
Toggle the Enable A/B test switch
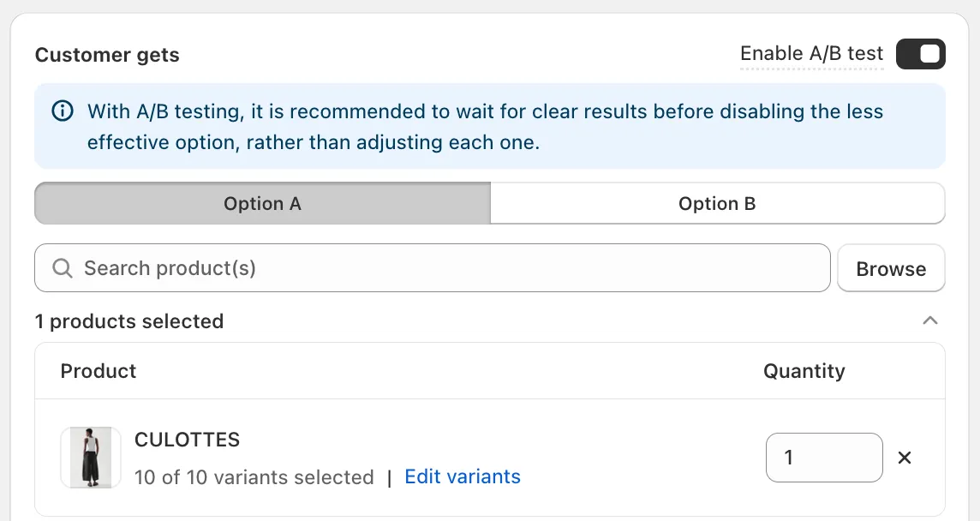click(x=921, y=54)
